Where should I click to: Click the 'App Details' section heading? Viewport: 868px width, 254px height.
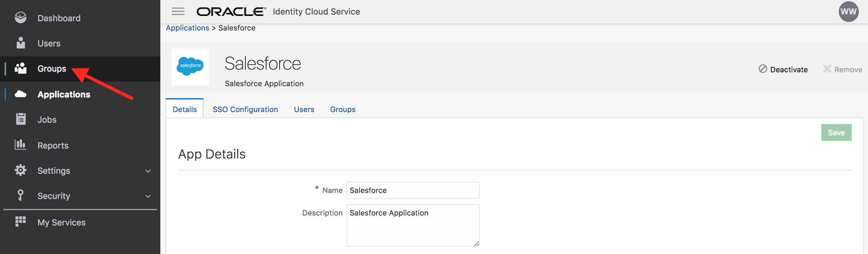point(212,154)
